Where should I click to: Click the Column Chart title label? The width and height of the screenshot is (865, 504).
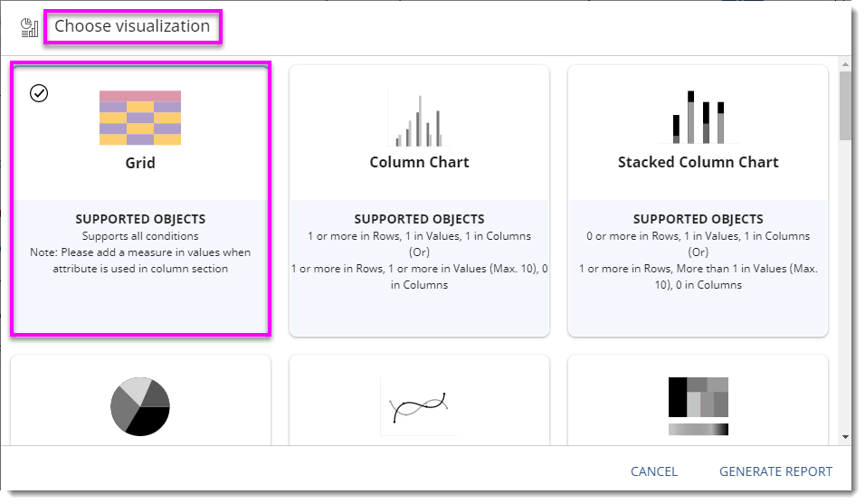pos(419,163)
